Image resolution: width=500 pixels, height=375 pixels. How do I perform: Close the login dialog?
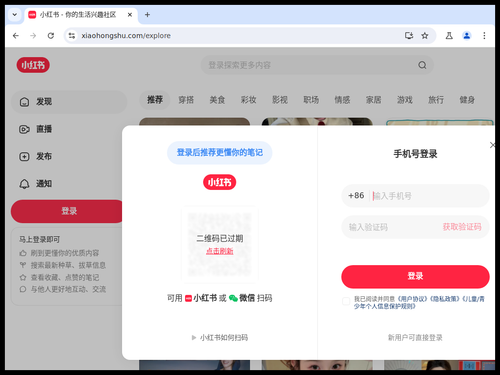492,145
